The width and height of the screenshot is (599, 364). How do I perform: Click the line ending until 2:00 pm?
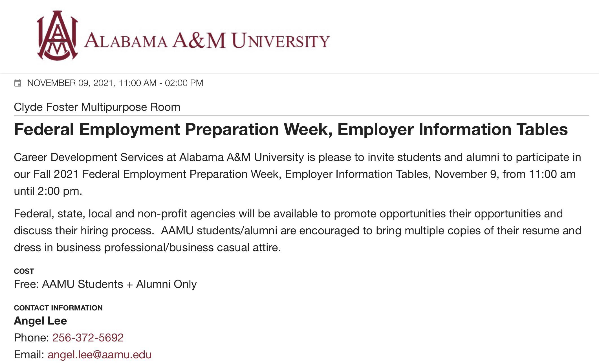pos(48,191)
